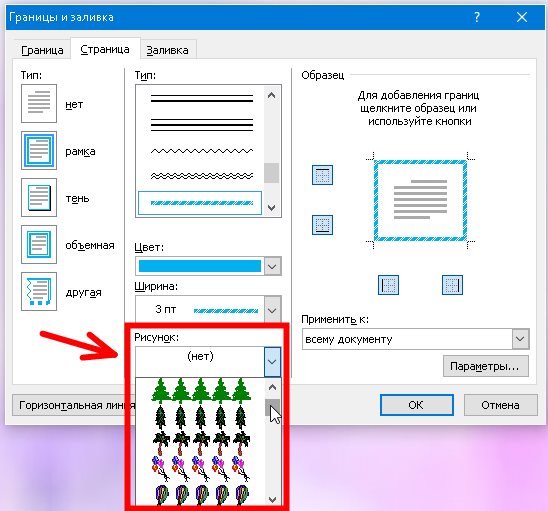Expand the Ширина width dropdown
548x511 pixels.
[x=273, y=310]
